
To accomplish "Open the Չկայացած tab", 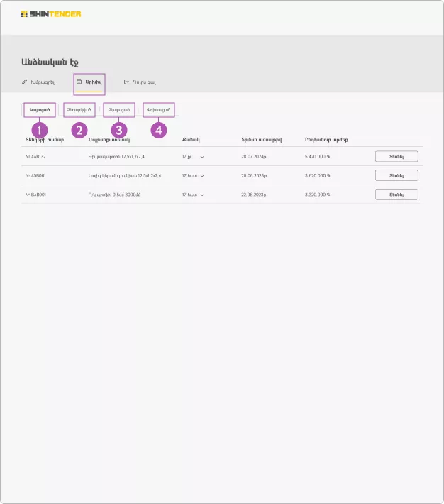I will click(119, 110).
